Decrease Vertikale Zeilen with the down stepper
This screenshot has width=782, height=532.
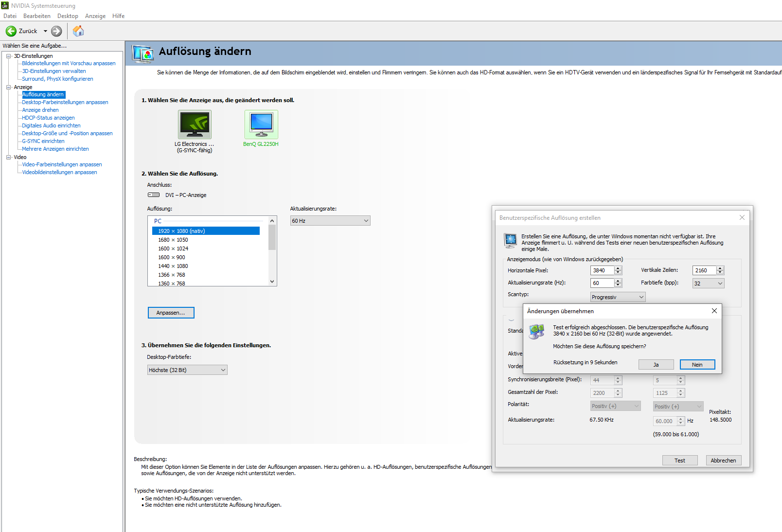coord(720,272)
